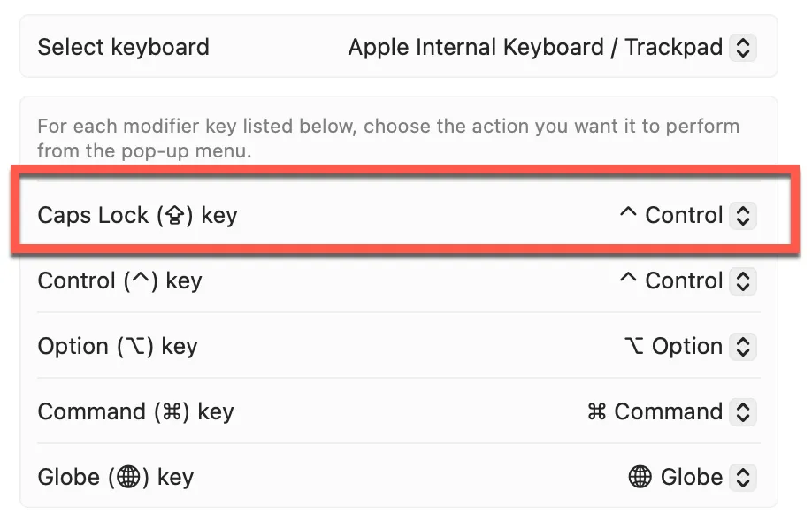Click the globe icon beside the Globe value
The height and width of the screenshot is (522, 812).
click(x=640, y=478)
